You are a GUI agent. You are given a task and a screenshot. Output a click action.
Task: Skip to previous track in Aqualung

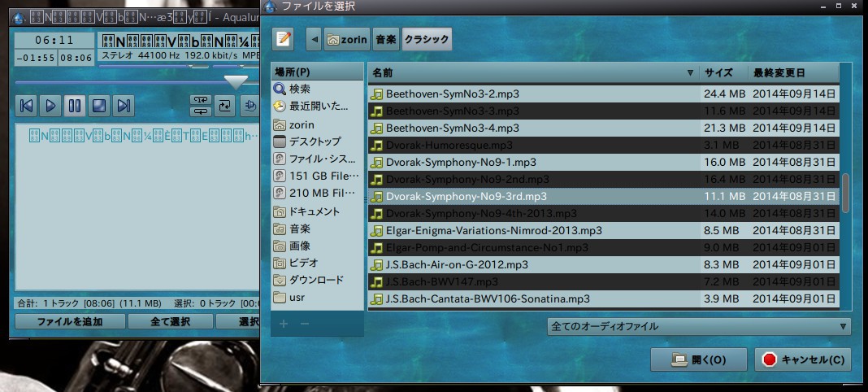[26, 106]
